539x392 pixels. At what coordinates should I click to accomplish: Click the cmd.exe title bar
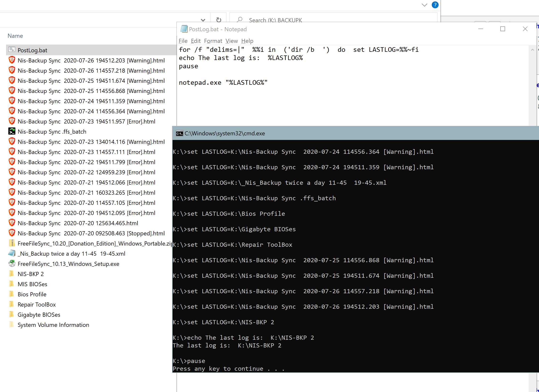tap(356, 133)
